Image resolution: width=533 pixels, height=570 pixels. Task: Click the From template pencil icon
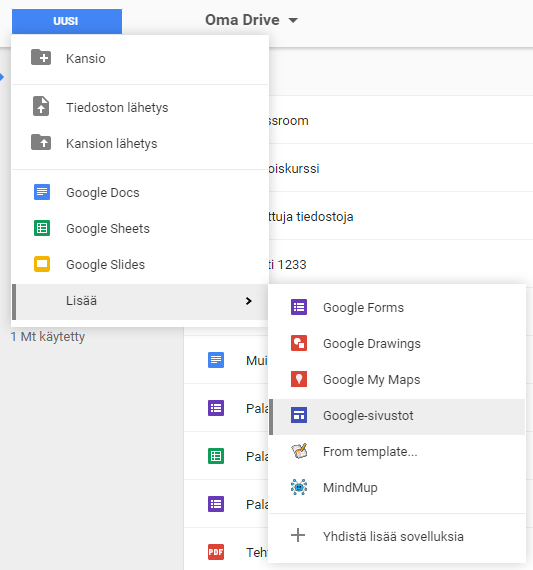pos(299,451)
